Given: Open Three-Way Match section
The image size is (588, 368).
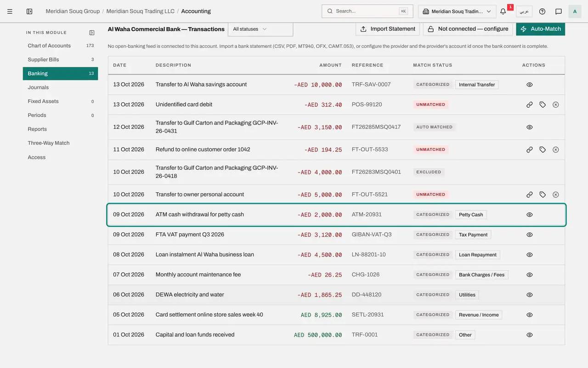Looking at the screenshot, I should pyautogui.click(x=60, y=143).
